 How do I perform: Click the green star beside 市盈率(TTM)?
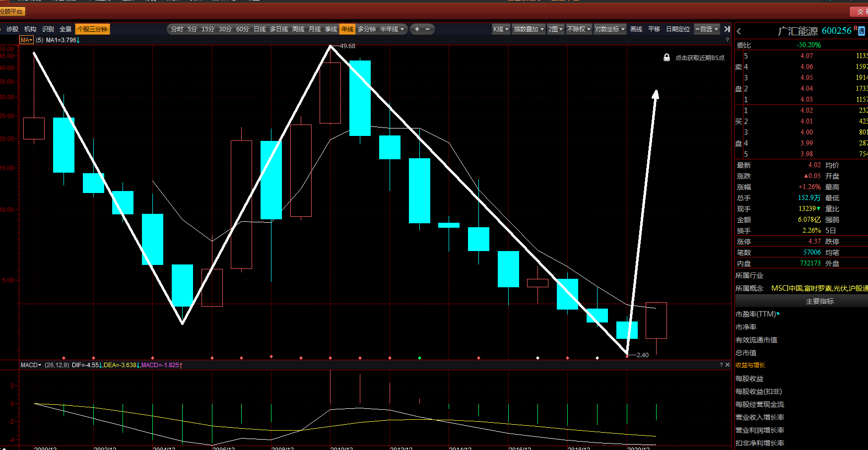778,314
